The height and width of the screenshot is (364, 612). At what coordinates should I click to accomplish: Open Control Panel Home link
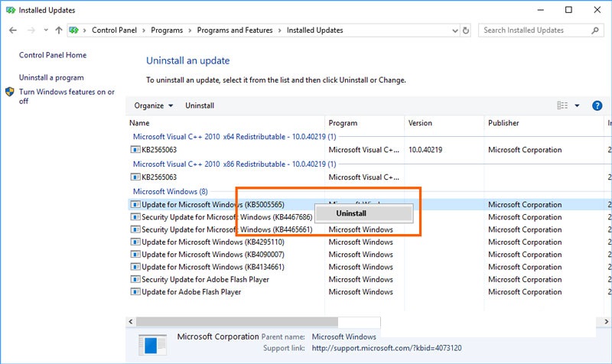tap(53, 55)
